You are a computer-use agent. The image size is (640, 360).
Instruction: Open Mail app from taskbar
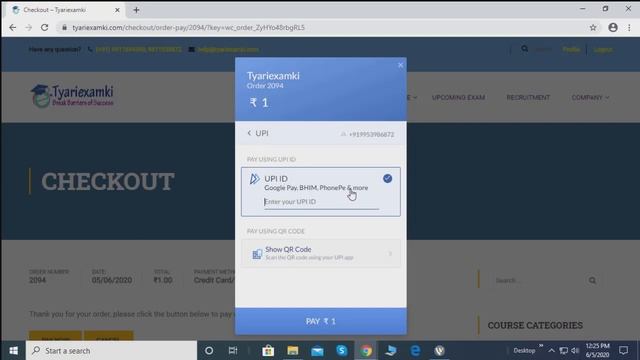click(x=317, y=351)
